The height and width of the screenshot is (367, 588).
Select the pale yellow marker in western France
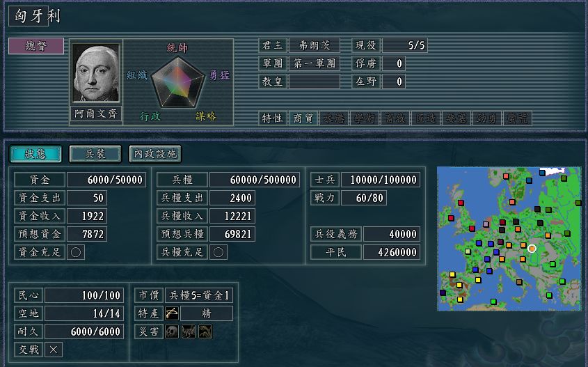(x=468, y=251)
